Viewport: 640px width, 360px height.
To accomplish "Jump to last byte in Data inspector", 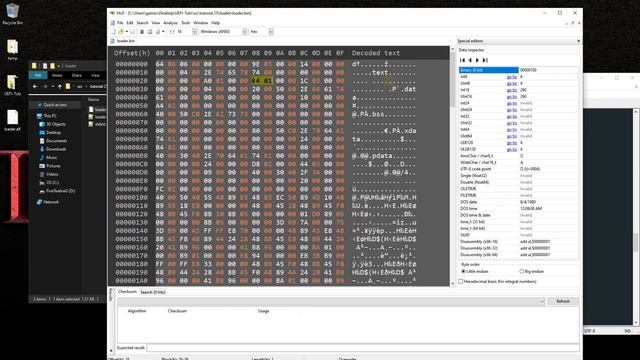I will tap(485, 60).
